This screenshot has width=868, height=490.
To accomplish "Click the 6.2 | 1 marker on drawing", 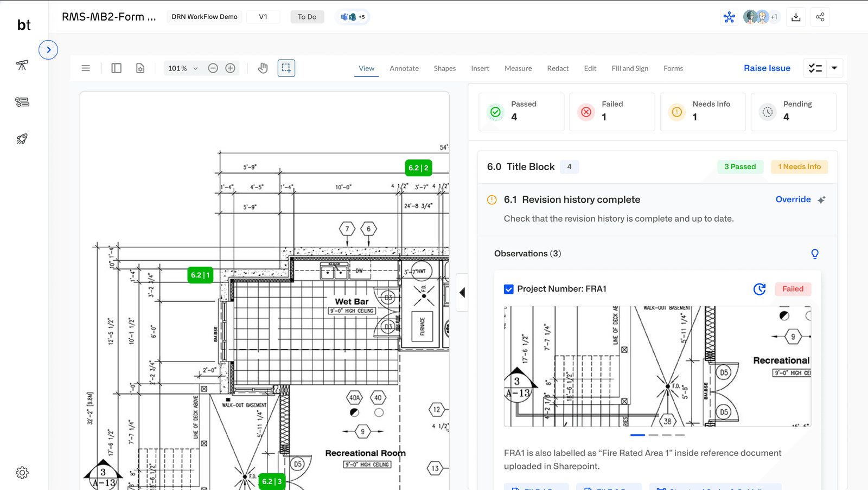I will (x=200, y=275).
